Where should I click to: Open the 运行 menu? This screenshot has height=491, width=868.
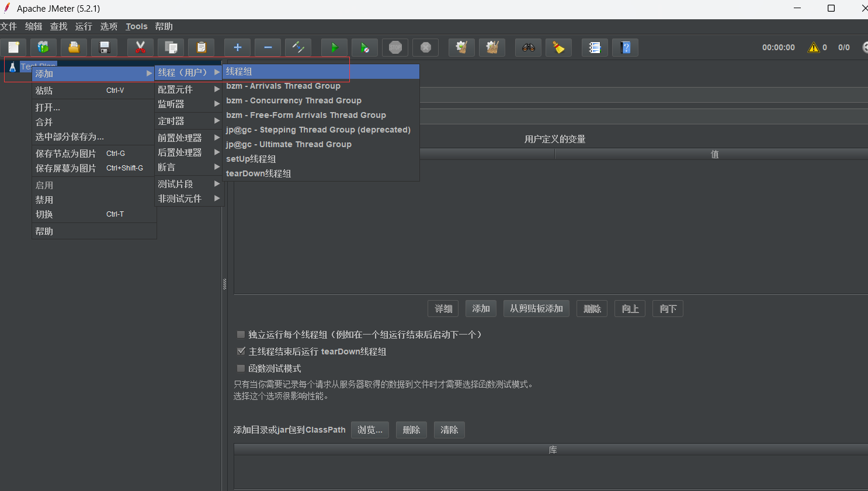(x=84, y=26)
